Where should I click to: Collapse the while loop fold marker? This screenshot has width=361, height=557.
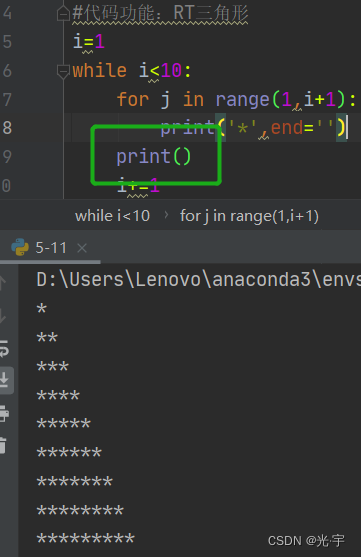click(x=63, y=71)
